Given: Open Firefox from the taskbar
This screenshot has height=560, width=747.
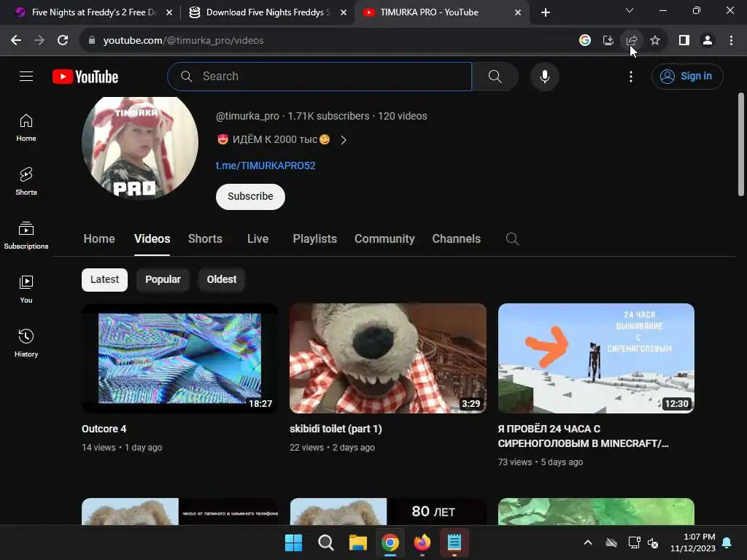Looking at the screenshot, I should (422, 542).
